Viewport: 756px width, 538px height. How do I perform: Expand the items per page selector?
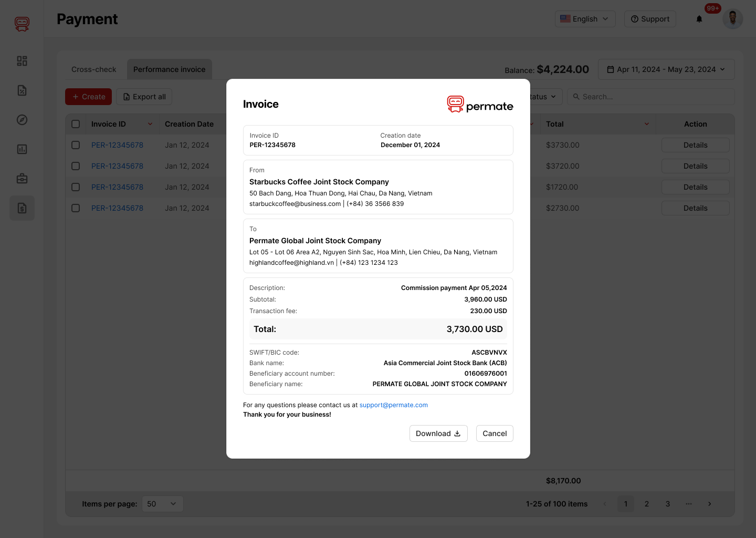click(162, 503)
